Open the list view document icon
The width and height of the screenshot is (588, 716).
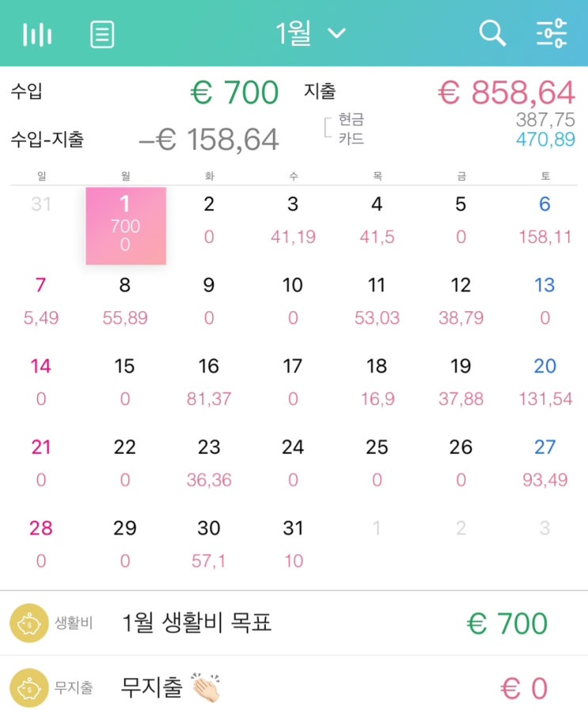point(102,34)
